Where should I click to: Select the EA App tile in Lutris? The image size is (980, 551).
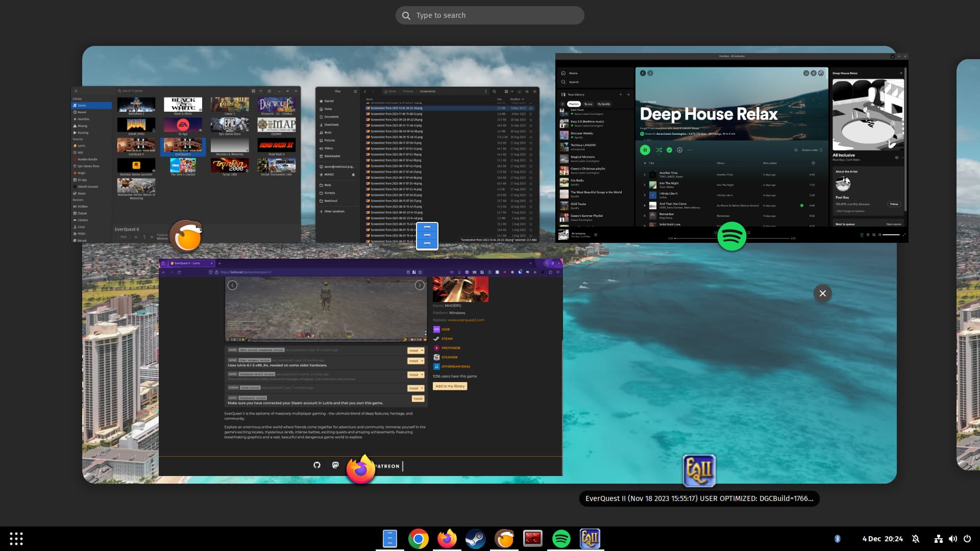tap(183, 126)
